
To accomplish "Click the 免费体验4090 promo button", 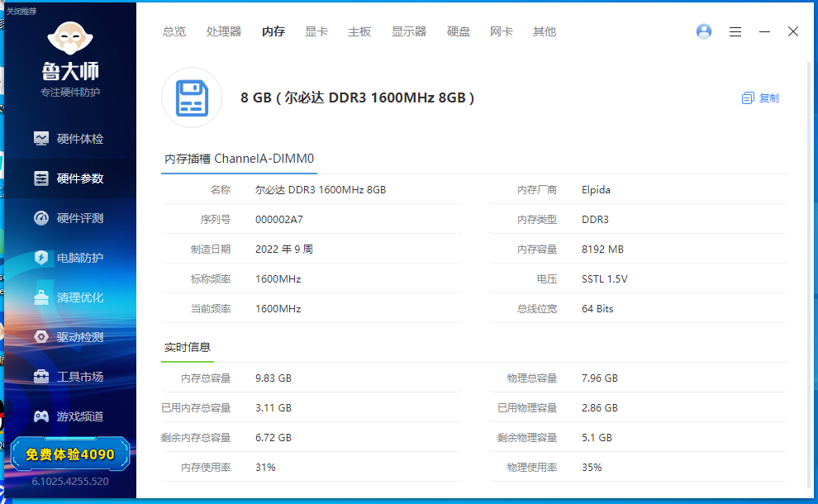I will click(x=70, y=454).
